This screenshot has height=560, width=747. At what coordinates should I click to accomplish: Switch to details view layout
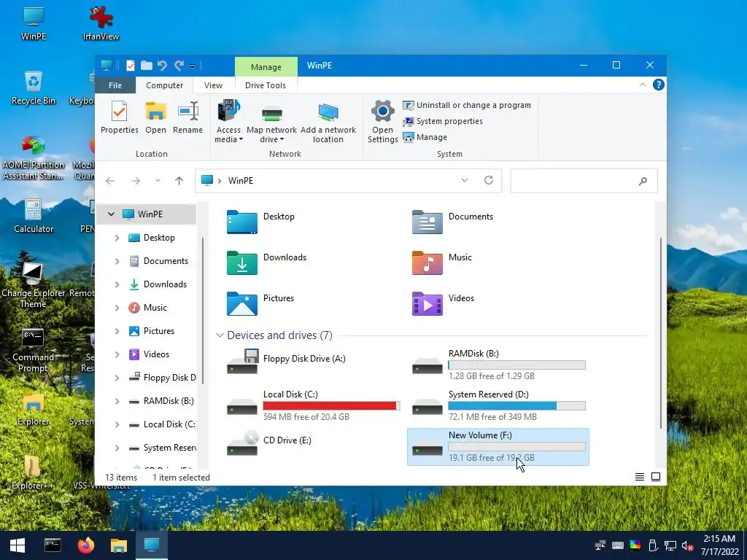pyautogui.click(x=639, y=477)
